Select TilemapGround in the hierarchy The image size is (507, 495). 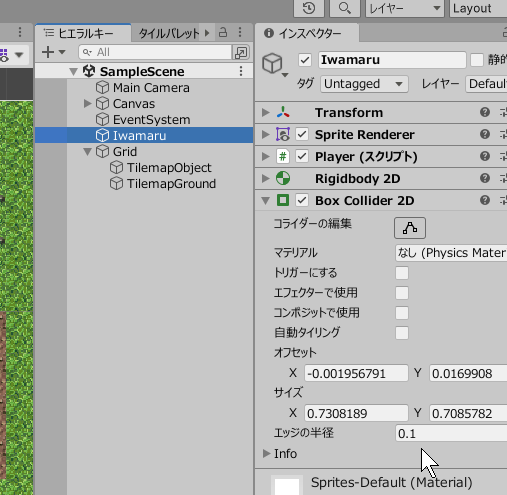tap(171, 184)
